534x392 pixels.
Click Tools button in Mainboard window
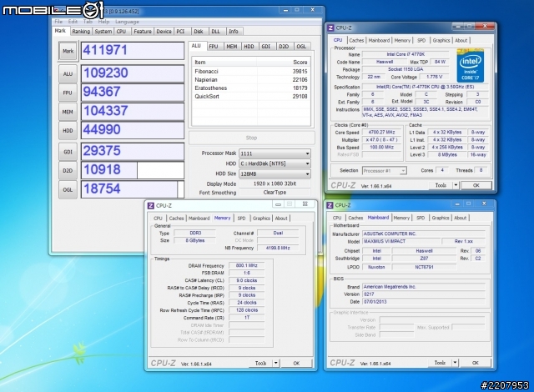click(x=440, y=363)
